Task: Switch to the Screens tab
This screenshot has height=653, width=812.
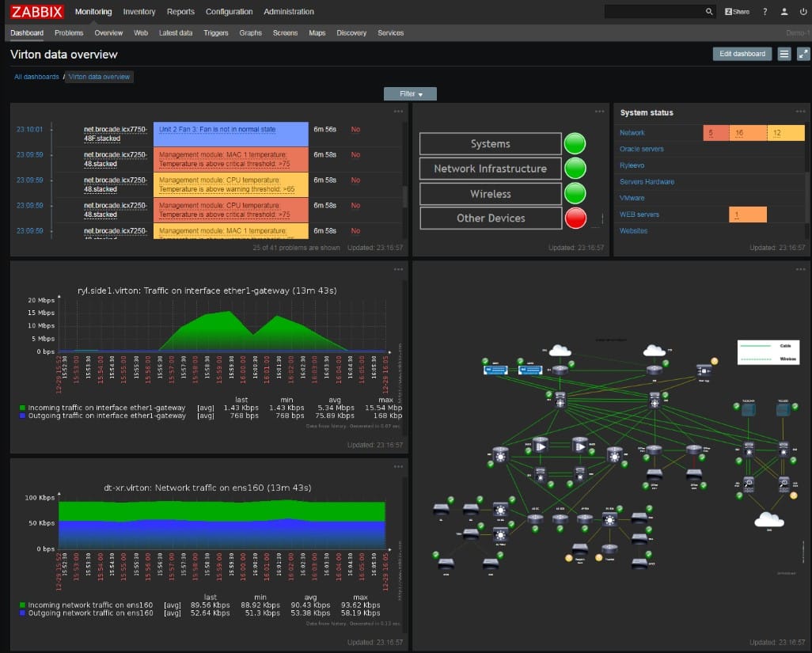Action: point(286,32)
